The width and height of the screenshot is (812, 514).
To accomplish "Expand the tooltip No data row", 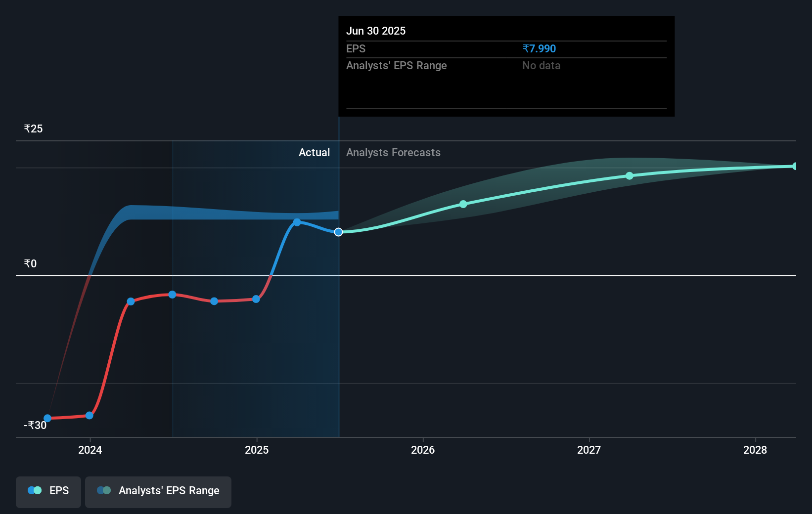I will point(541,65).
